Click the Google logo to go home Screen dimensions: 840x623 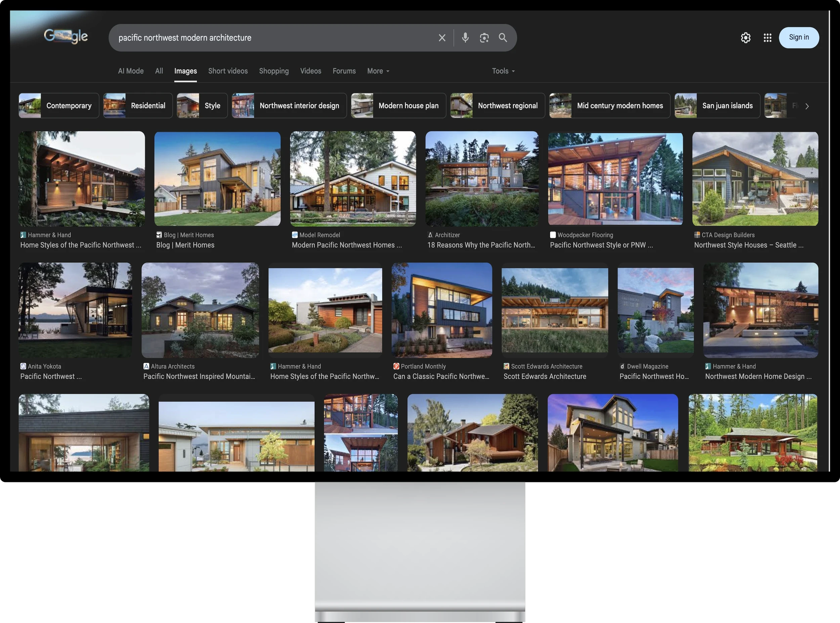pyautogui.click(x=66, y=36)
